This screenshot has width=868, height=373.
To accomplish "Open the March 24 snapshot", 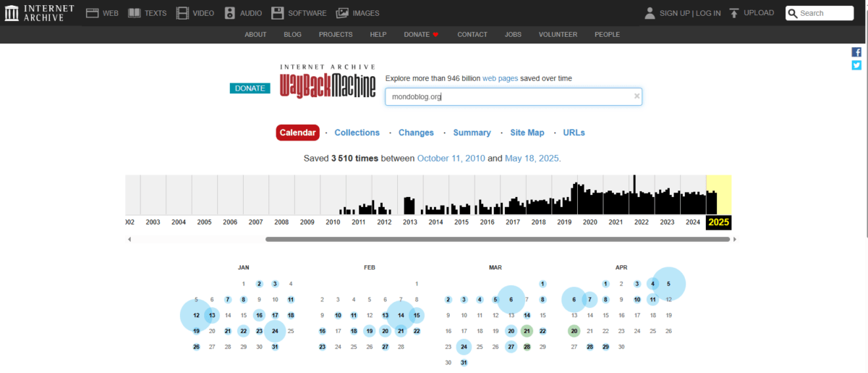I will [464, 347].
